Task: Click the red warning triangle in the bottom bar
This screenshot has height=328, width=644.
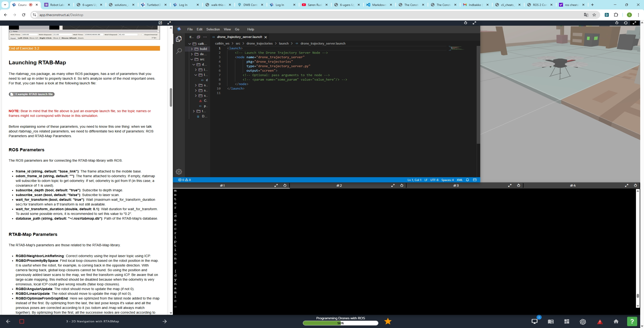Action: [x=600, y=322]
